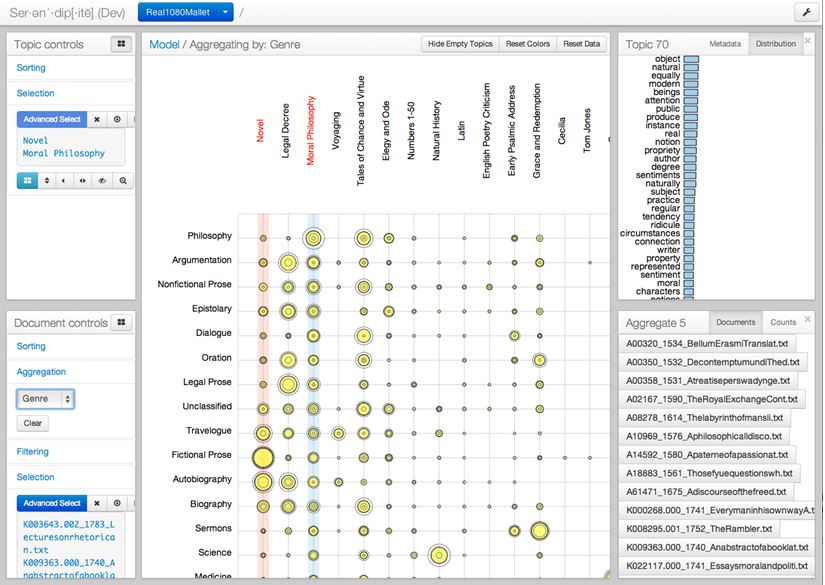Click the topic selection text box with Novel

coord(71,147)
